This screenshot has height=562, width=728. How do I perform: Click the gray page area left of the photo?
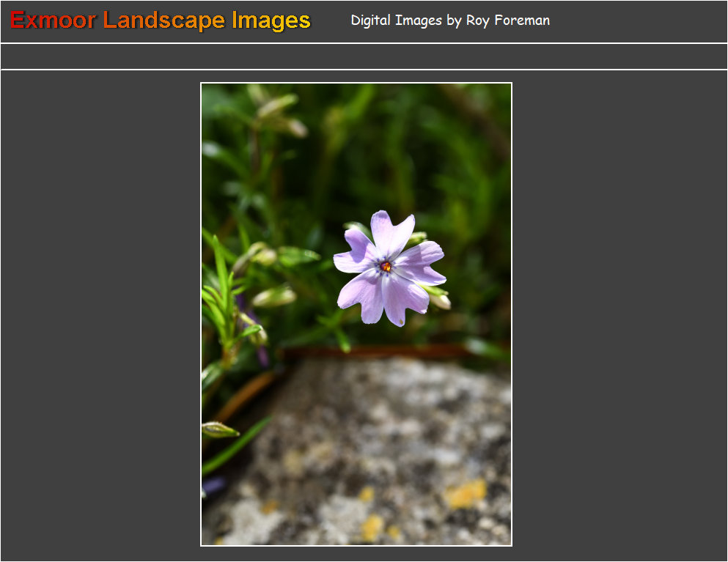pos(100,315)
